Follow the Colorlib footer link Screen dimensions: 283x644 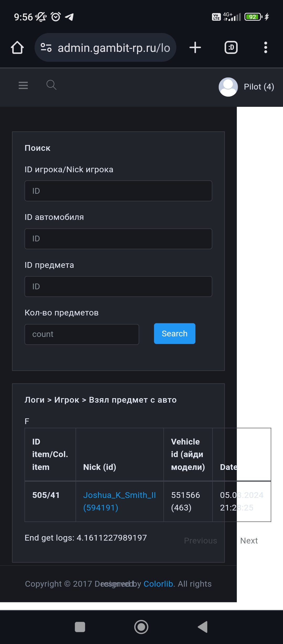pyautogui.click(x=158, y=584)
